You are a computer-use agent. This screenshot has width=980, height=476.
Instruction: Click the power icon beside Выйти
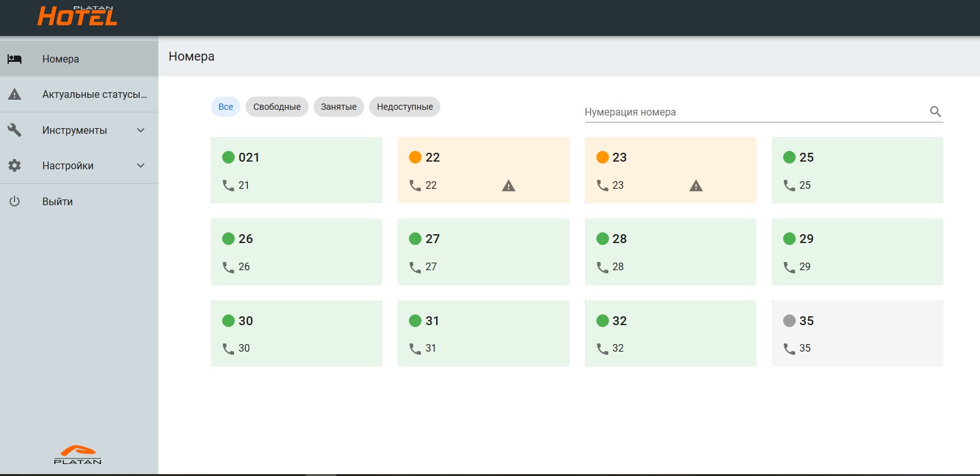click(x=15, y=201)
